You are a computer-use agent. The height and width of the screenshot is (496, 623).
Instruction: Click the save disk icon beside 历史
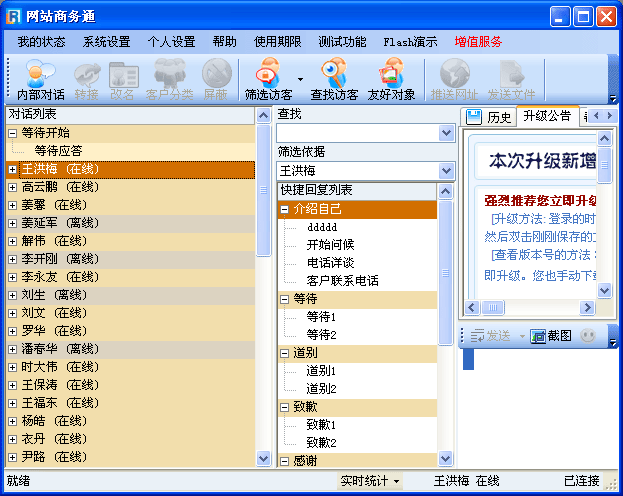pyautogui.click(x=474, y=116)
